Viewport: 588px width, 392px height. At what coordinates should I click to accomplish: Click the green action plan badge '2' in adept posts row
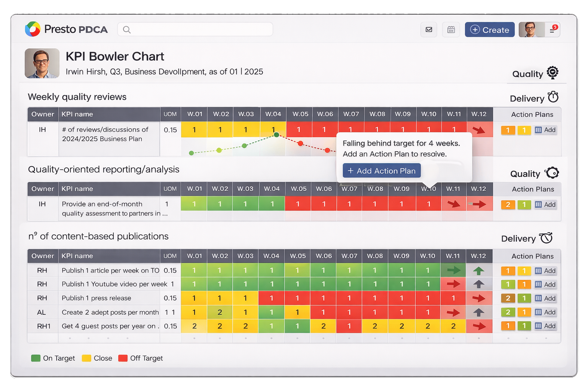point(508,312)
